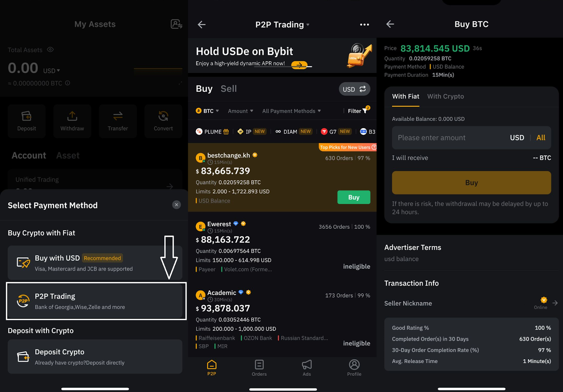The image size is (563, 392).
Task: Tap the green Buy button for bestchange.kh
Action: point(354,197)
